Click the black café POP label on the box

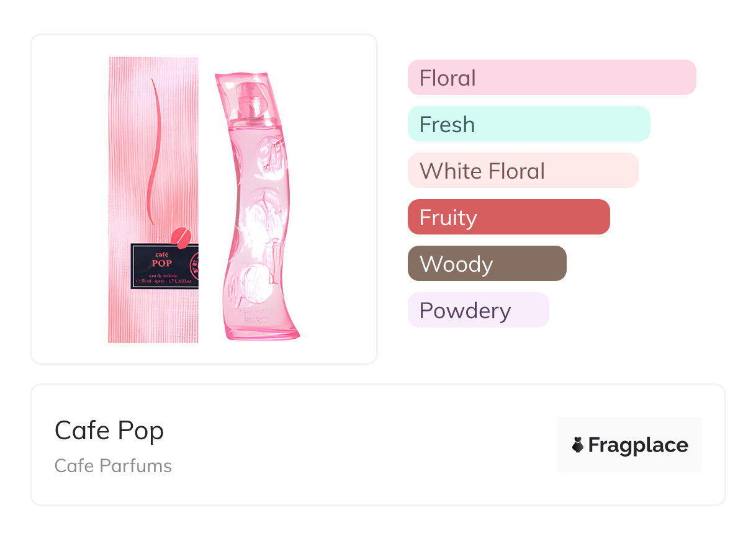pos(161,266)
